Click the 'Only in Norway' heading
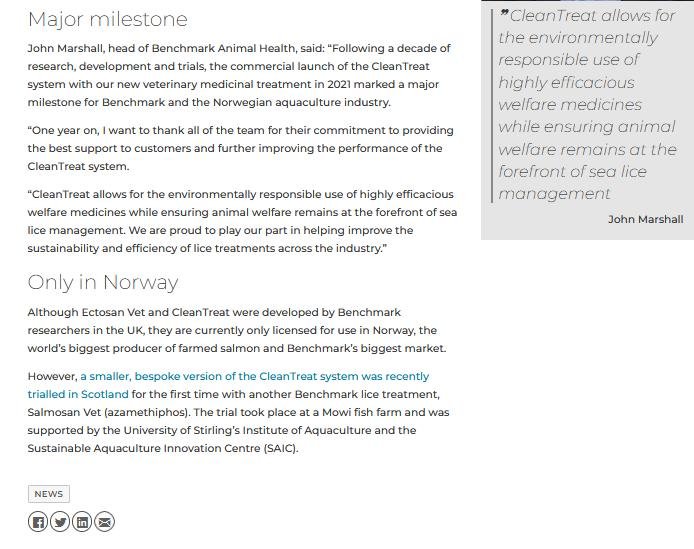694x549 pixels. 103,283
